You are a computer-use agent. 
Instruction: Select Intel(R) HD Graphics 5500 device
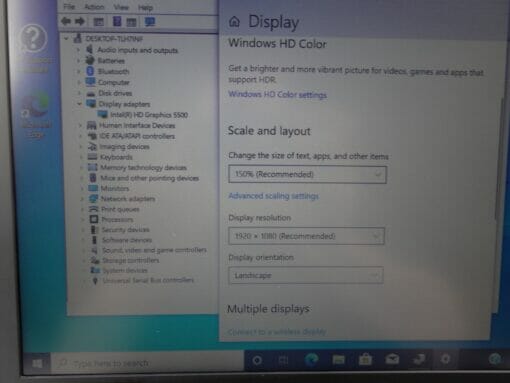point(149,115)
